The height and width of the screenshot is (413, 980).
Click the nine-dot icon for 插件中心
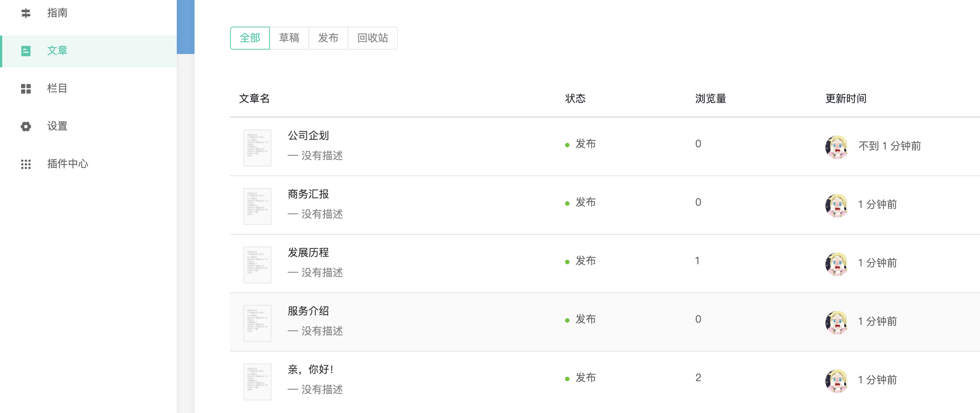pos(26,164)
